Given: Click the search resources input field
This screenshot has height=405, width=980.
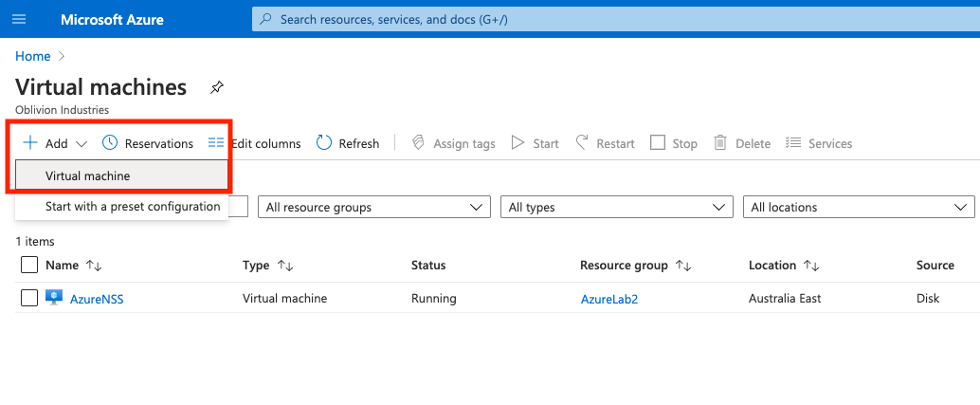Looking at the screenshot, I should coord(616,19).
